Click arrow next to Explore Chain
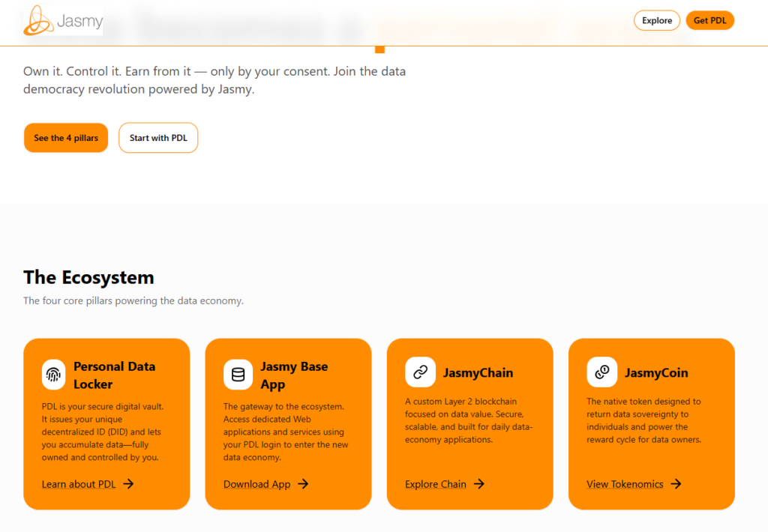This screenshot has height=532, width=768. pos(479,484)
